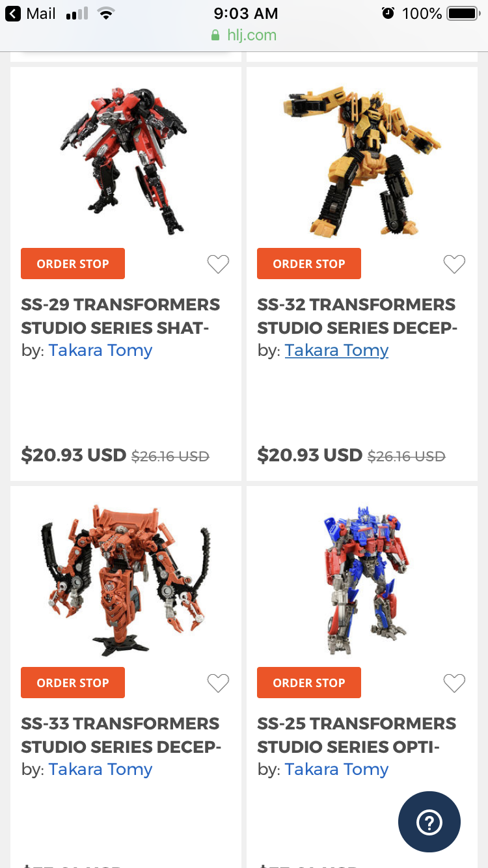The width and height of the screenshot is (488, 868).
Task: Tap the green lock security icon
Action: [215, 35]
